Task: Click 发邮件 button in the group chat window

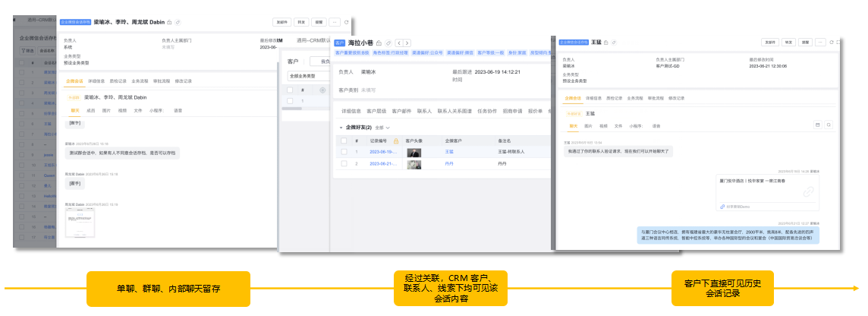Action: pos(281,22)
